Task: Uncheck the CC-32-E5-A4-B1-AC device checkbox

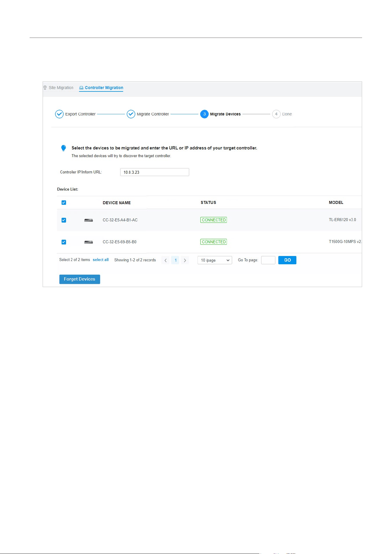Action: pos(64,220)
